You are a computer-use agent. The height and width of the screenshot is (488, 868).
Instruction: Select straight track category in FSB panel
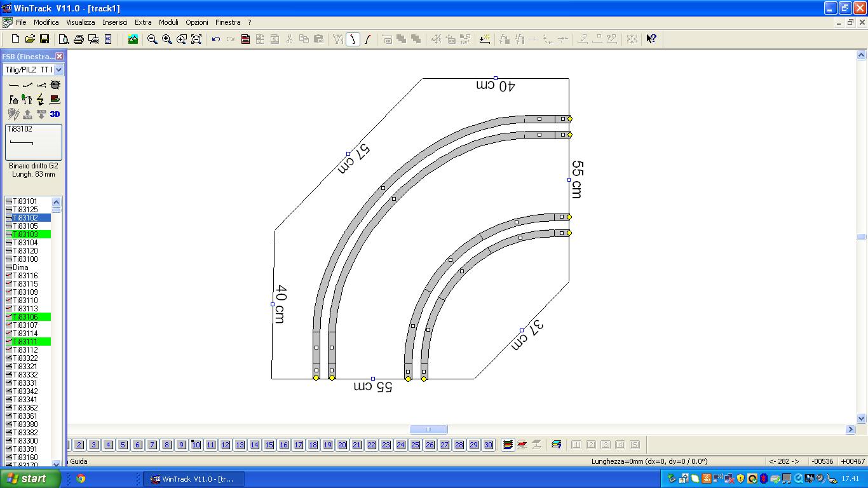(13, 85)
